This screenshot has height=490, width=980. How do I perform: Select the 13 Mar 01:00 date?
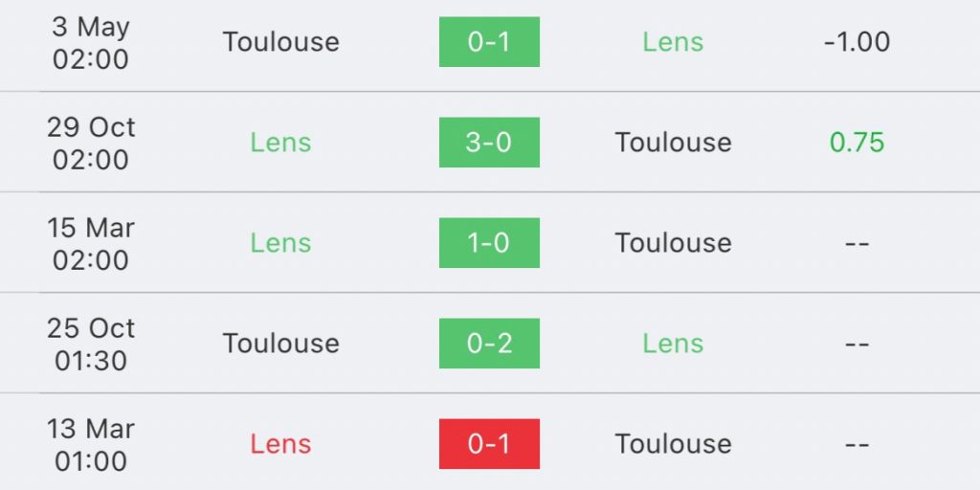(91, 445)
